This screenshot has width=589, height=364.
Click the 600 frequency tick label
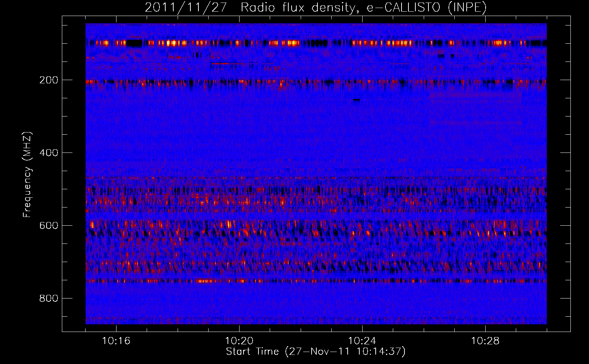48,226
